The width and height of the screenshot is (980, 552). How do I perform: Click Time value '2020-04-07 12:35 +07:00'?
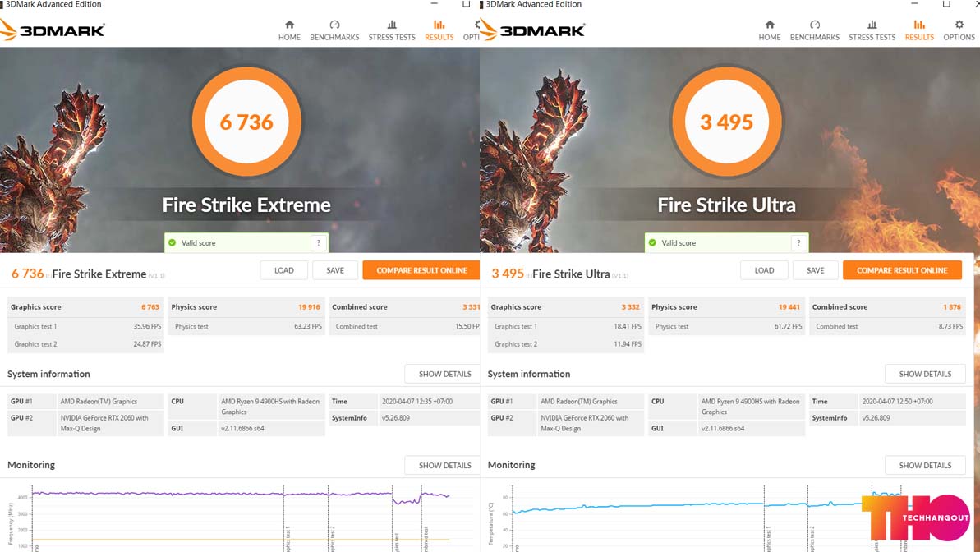[x=416, y=402]
